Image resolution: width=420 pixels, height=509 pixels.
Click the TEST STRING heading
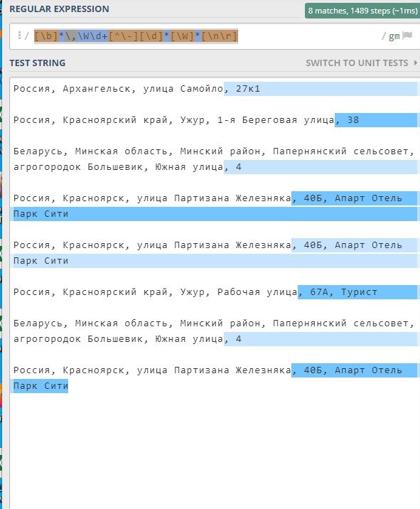point(38,63)
